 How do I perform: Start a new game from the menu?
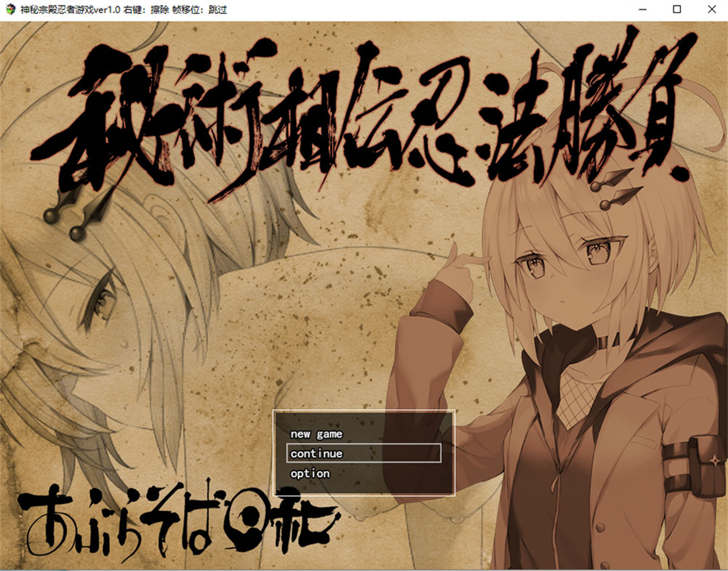[316, 434]
